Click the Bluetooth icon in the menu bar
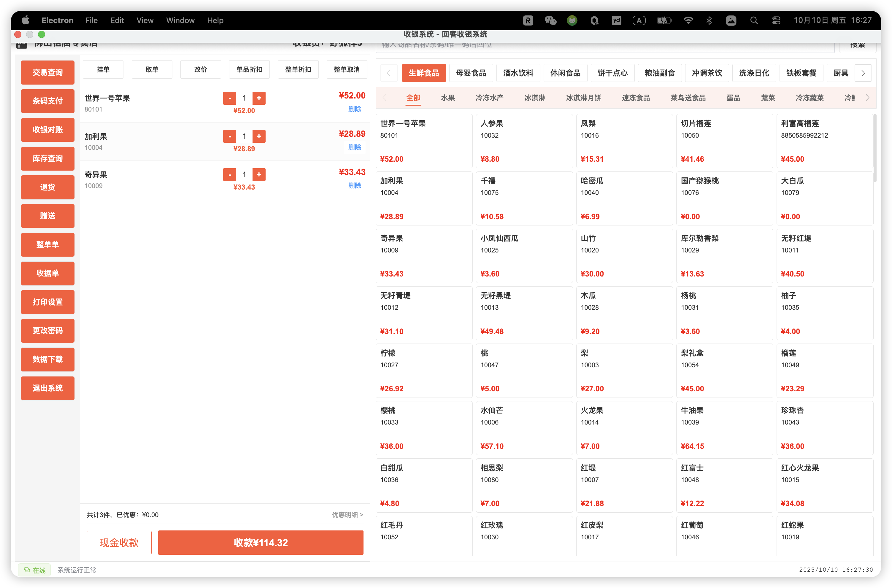The width and height of the screenshot is (892, 588). click(x=709, y=20)
